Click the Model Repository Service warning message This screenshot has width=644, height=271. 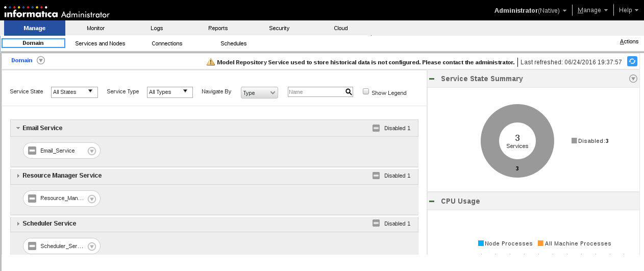(365, 62)
